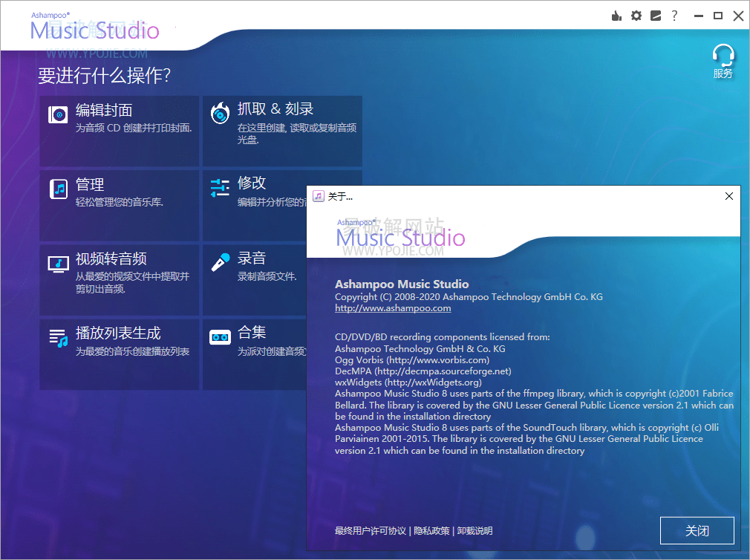Open the http://www.ashampoo.com link
Viewport: 750px width, 560px height.
pos(393,307)
